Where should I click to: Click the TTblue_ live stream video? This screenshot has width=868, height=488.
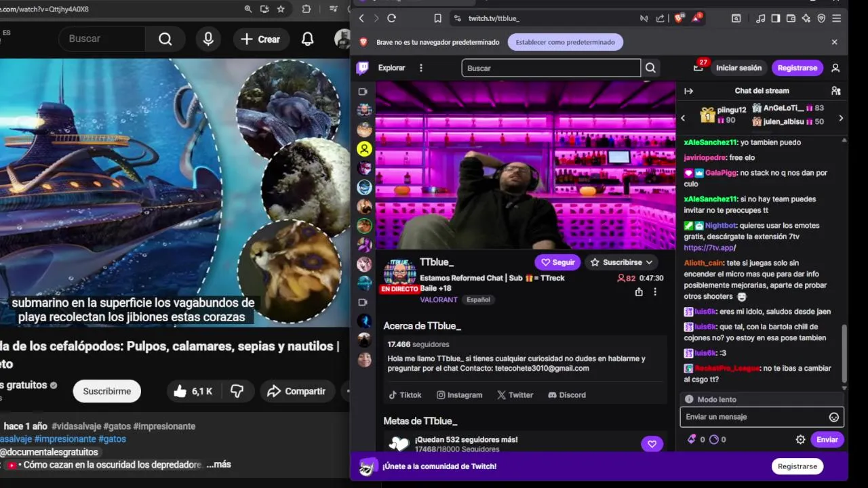tap(526, 166)
